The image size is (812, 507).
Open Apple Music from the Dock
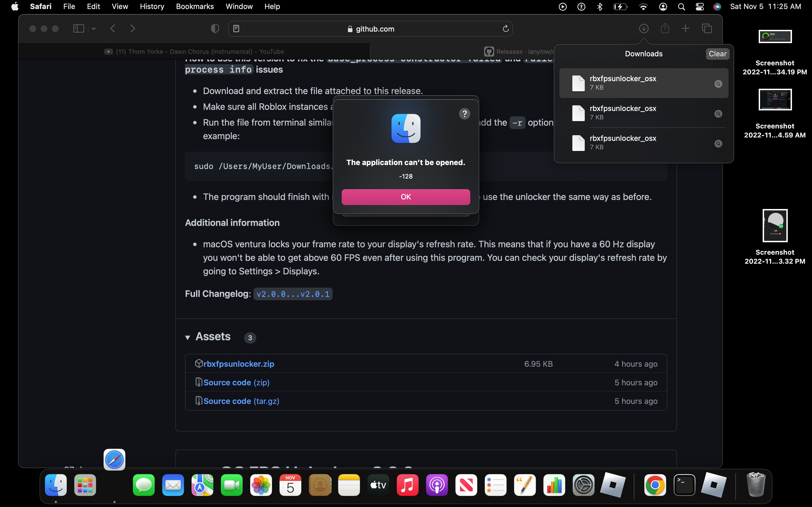coord(407,485)
